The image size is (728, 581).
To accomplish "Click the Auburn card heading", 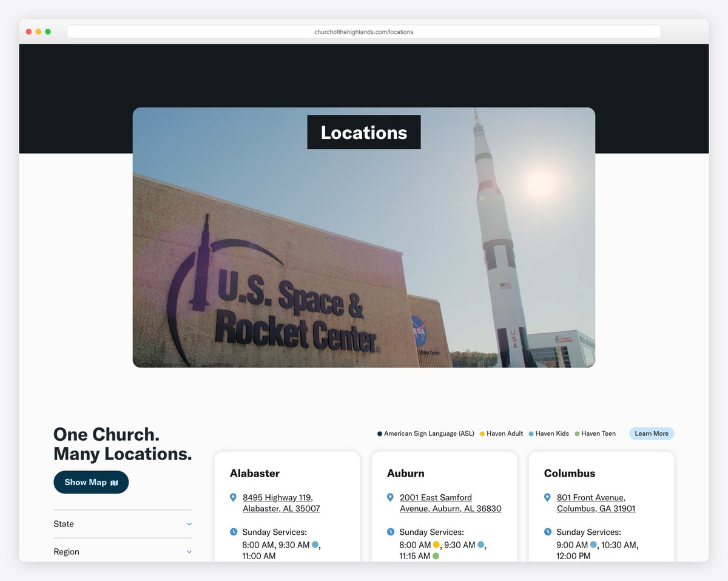I will pyautogui.click(x=406, y=473).
